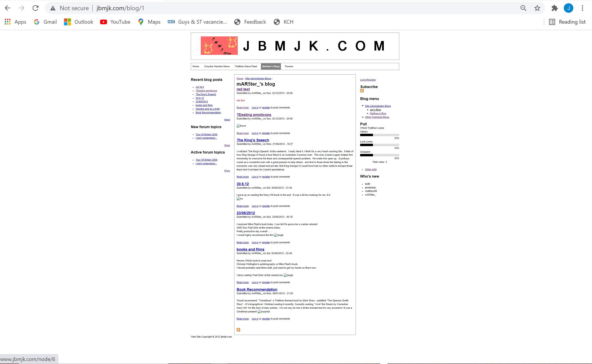Open the Forums navigation link

(289, 66)
